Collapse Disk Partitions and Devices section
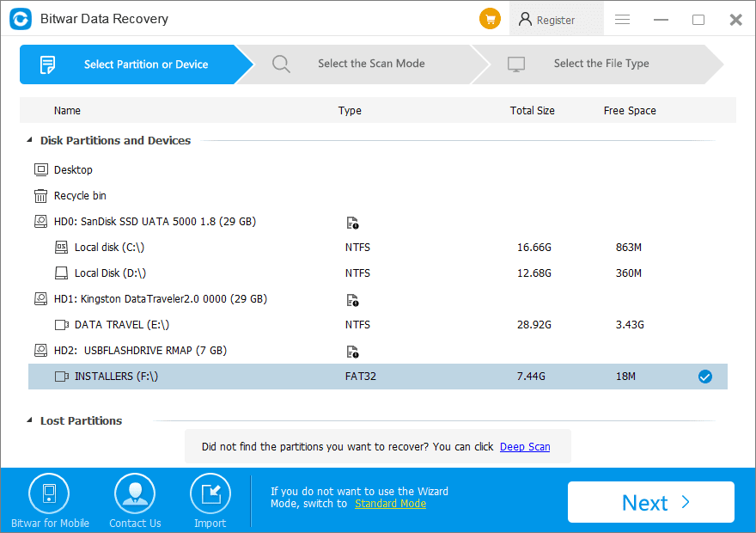756x533 pixels. click(30, 140)
